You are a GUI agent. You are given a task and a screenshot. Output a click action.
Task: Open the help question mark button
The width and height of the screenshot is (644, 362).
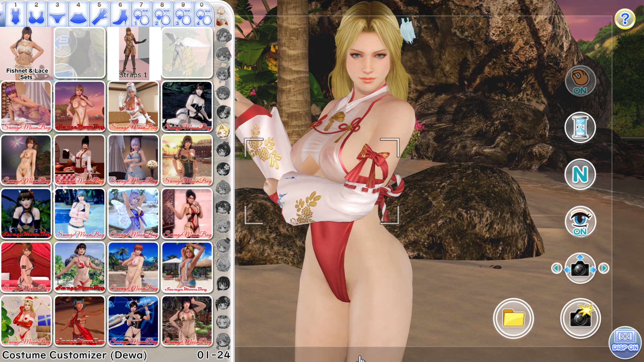coord(625,19)
